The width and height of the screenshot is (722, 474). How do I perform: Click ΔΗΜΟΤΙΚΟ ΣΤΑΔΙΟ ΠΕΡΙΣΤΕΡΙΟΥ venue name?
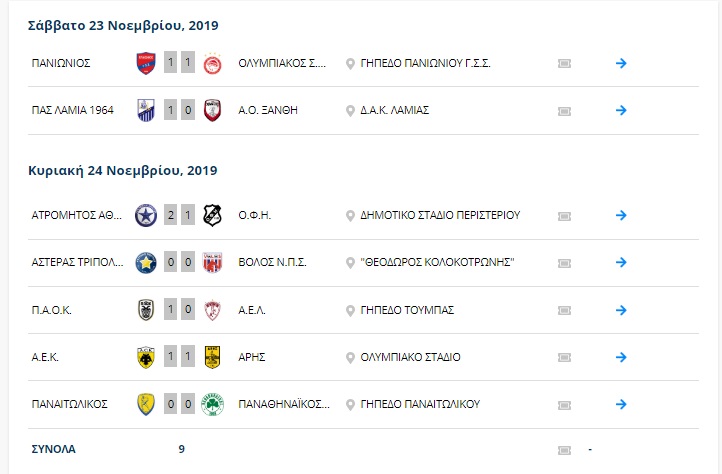[440, 215]
